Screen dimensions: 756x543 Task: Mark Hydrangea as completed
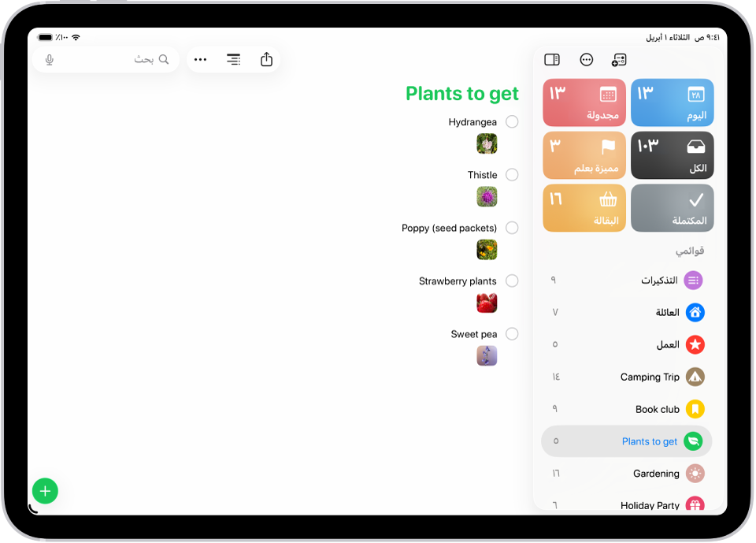tap(512, 121)
